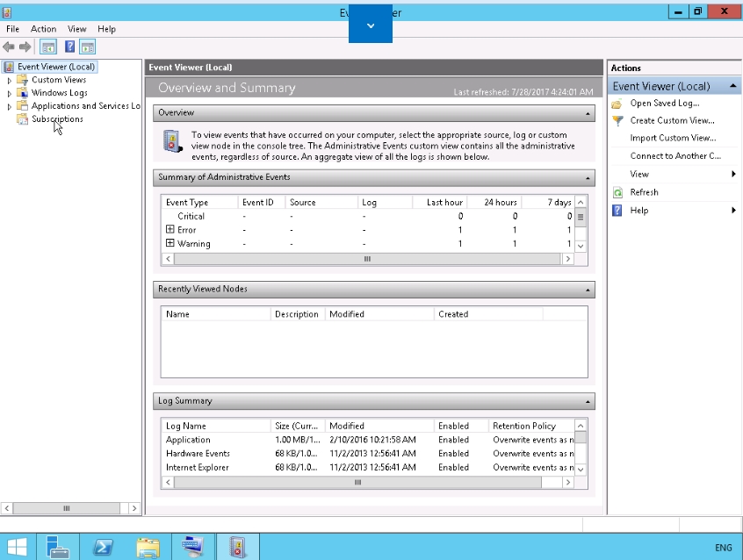The width and height of the screenshot is (743, 560).
Task: Click the Administrative Events horizontal scrollbar thumb
Action: pyautogui.click(x=367, y=259)
